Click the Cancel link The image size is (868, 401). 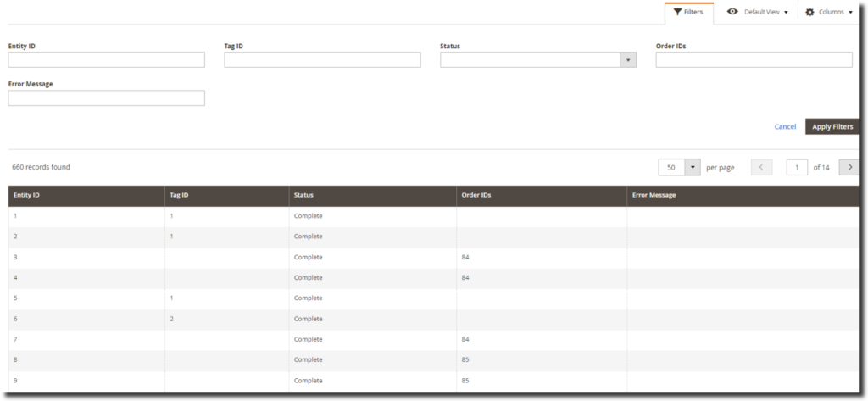pyautogui.click(x=785, y=126)
